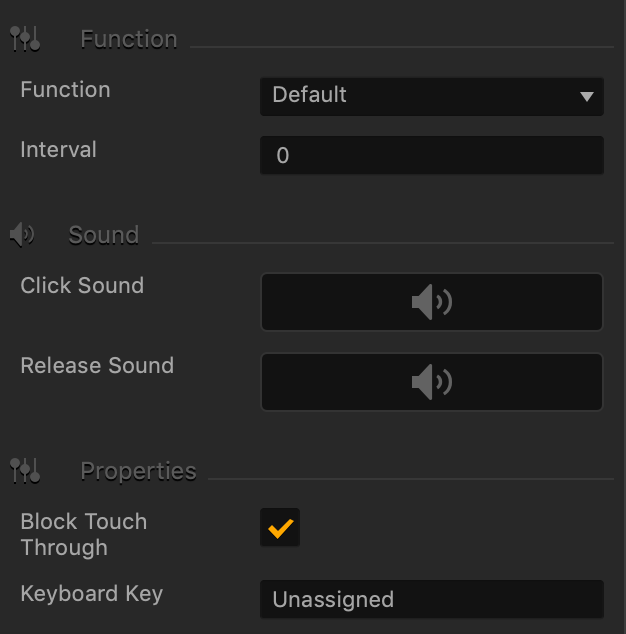Screen dimensions: 626x634
Task: Click the Interval input field
Action: point(432,155)
